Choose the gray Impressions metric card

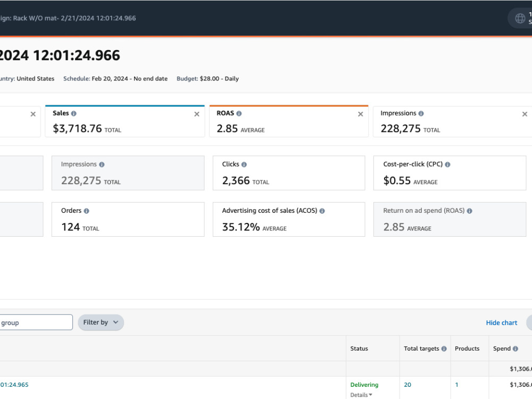128,173
